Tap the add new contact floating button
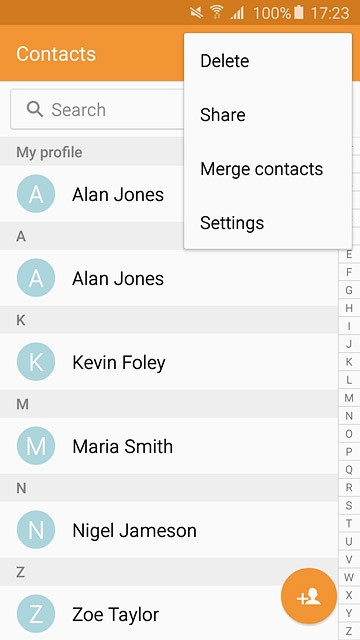360x640 pixels. point(309,596)
